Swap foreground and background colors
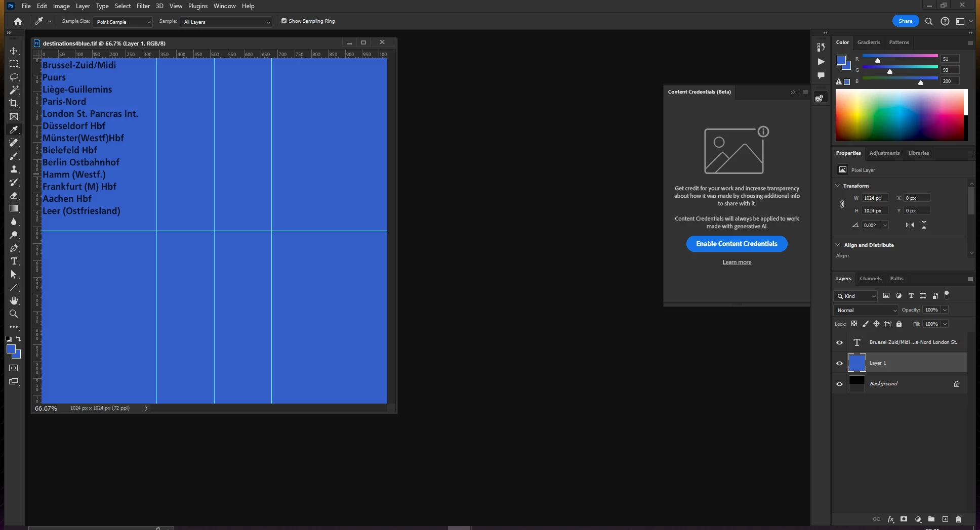 point(19,339)
